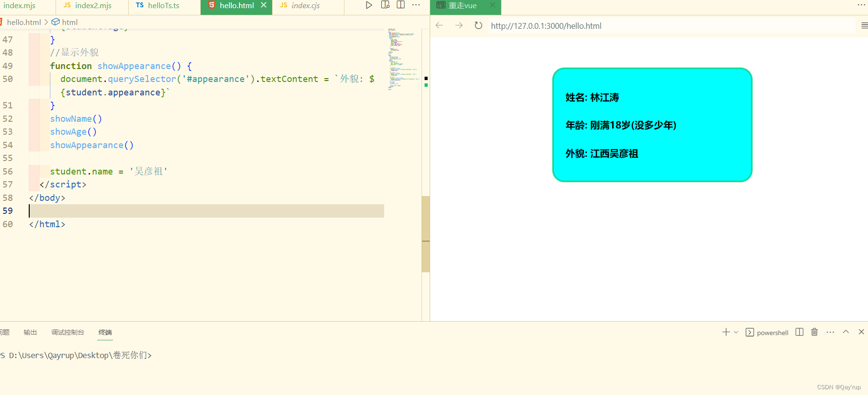This screenshot has height=395, width=868.
Task: Split the editor right
Action: (401, 5)
